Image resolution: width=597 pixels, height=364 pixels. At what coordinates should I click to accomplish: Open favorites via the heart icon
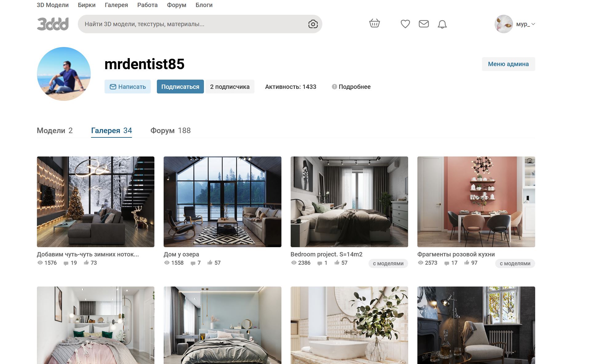point(405,24)
